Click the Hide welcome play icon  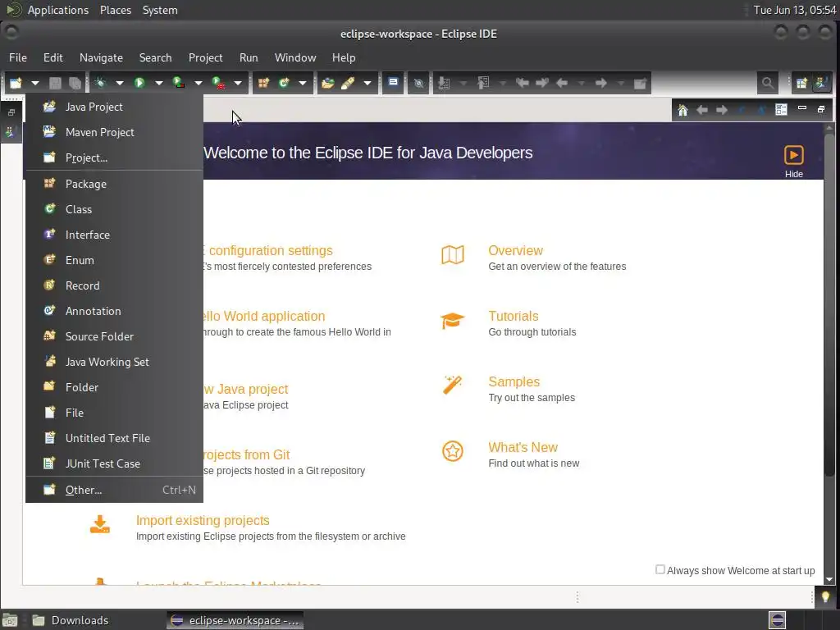tap(794, 155)
